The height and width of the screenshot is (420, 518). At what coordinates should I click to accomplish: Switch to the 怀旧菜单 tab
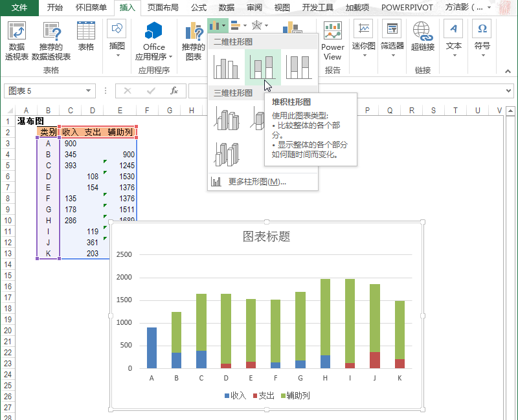pos(91,7)
